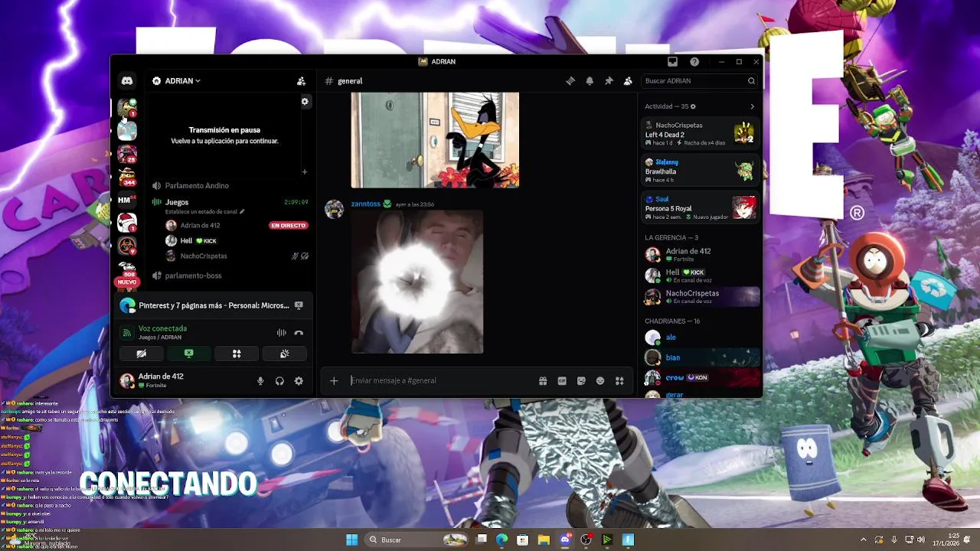980x551 pixels.
Task: Open File Explorer from the taskbar
Action: [x=544, y=540]
